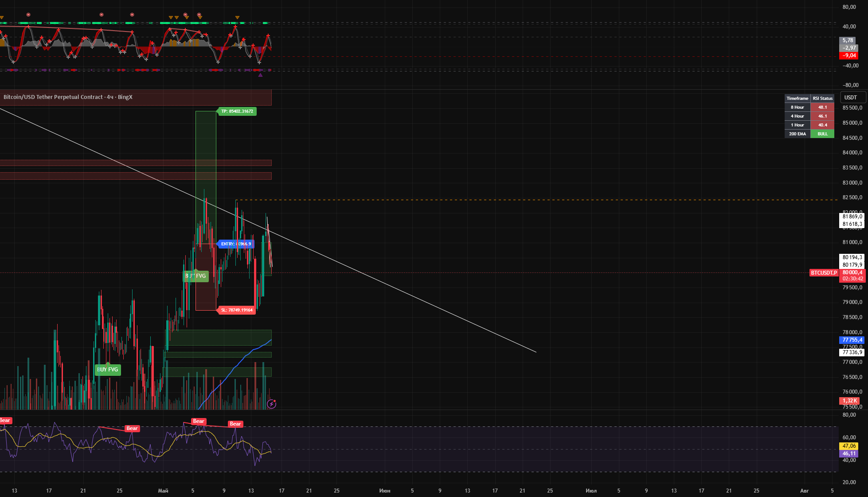Click the 8 Hour timeframe cell

[x=797, y=107]
